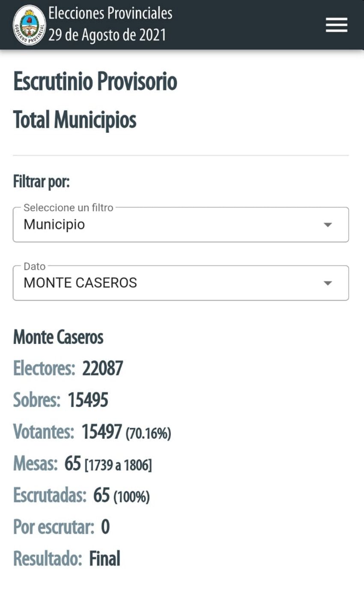Open the Dato selection field
The width and height of the screenshot is (364, 598).
[181, 283]
